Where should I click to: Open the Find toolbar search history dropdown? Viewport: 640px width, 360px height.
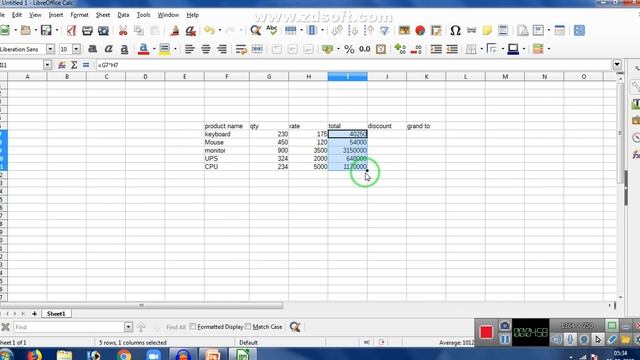tap(128, 327)
